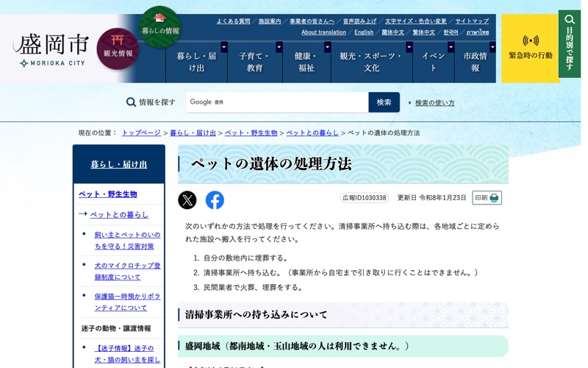Switch language to 繁体中文
The width and height of the screenshot is (588, 368).
[424, 32]
